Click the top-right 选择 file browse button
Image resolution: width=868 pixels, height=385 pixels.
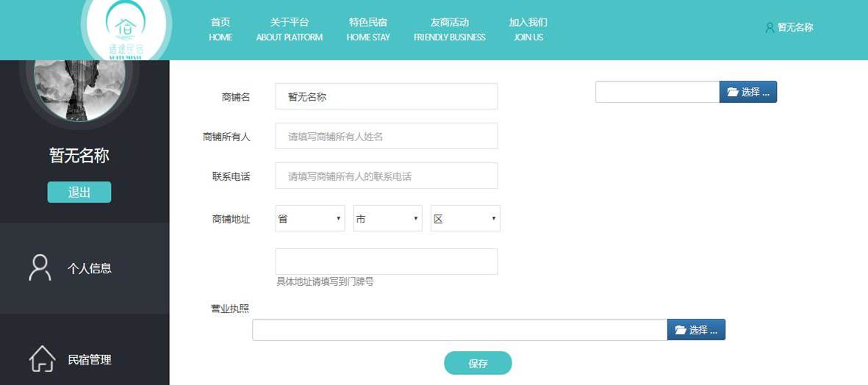(747, 92)
